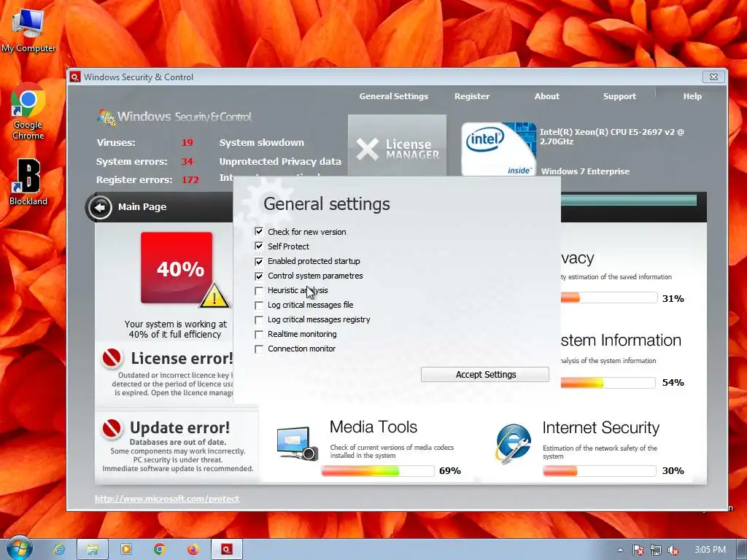Click Update error! heading

pyautogui.click(x=179, y=427)
